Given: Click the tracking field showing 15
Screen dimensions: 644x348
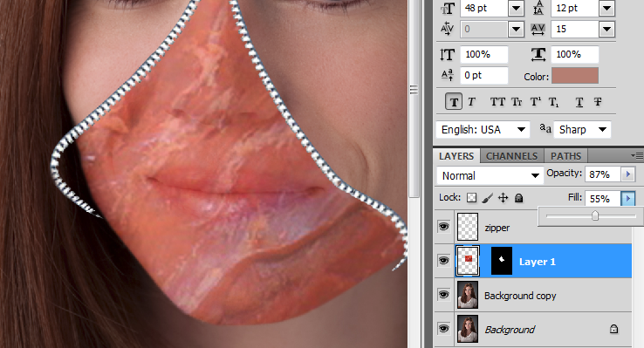Looking at the screenshot, I should 575,29.
